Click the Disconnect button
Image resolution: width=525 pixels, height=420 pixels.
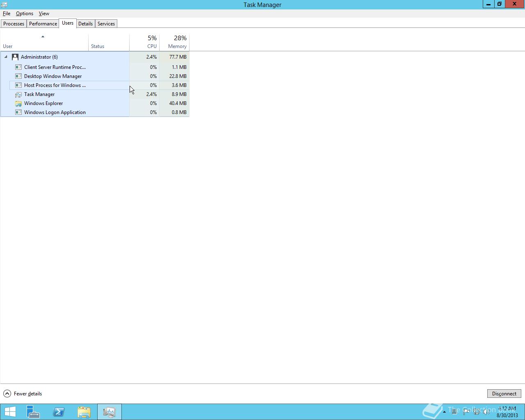pos(504,394)
